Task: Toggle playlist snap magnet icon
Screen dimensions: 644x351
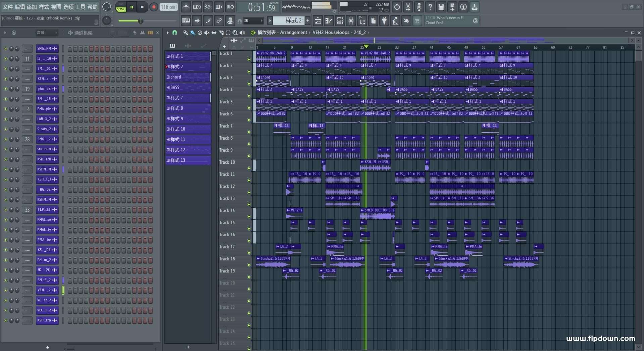Action: click(x=175, y=33)
